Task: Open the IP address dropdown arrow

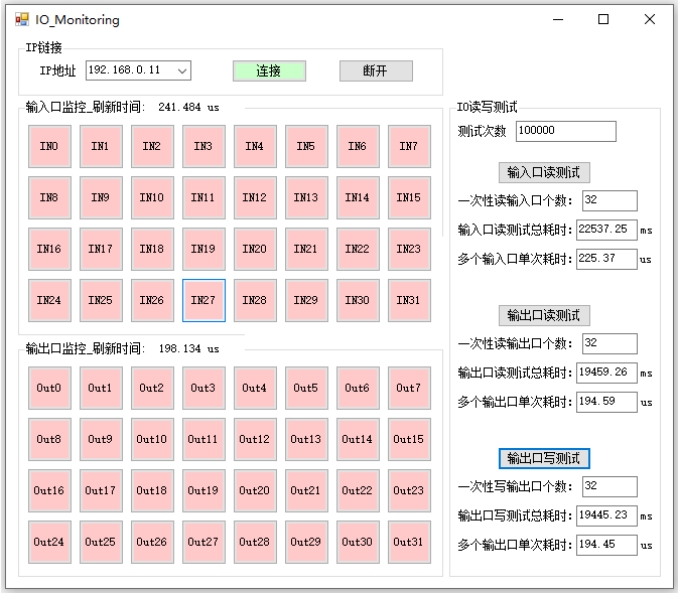Action: coord(182,71)
